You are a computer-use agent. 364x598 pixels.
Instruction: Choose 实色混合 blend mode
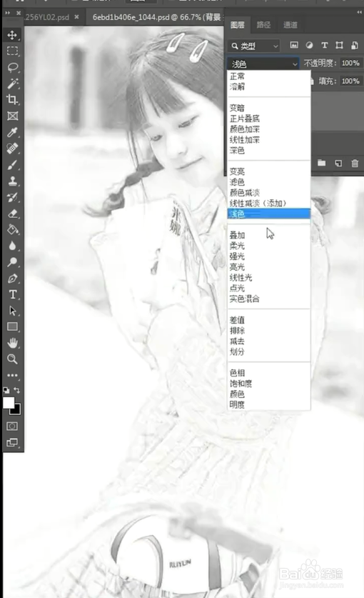point(268,299)
